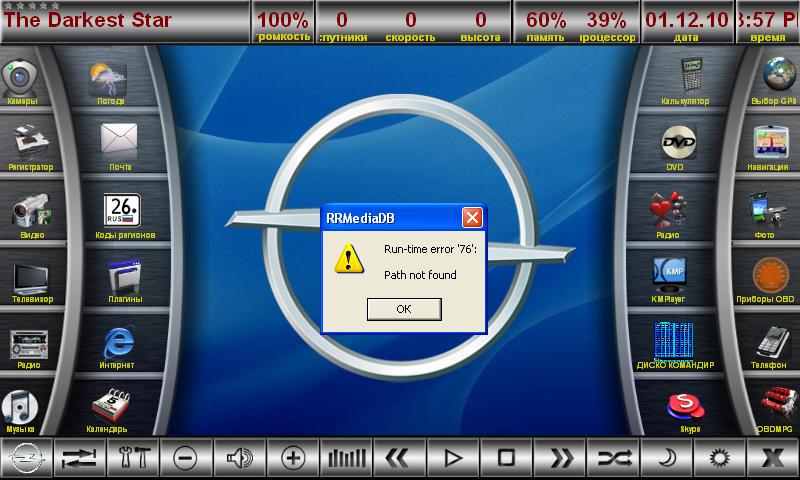Click the X exit button in bottom bar

(772, 458)
